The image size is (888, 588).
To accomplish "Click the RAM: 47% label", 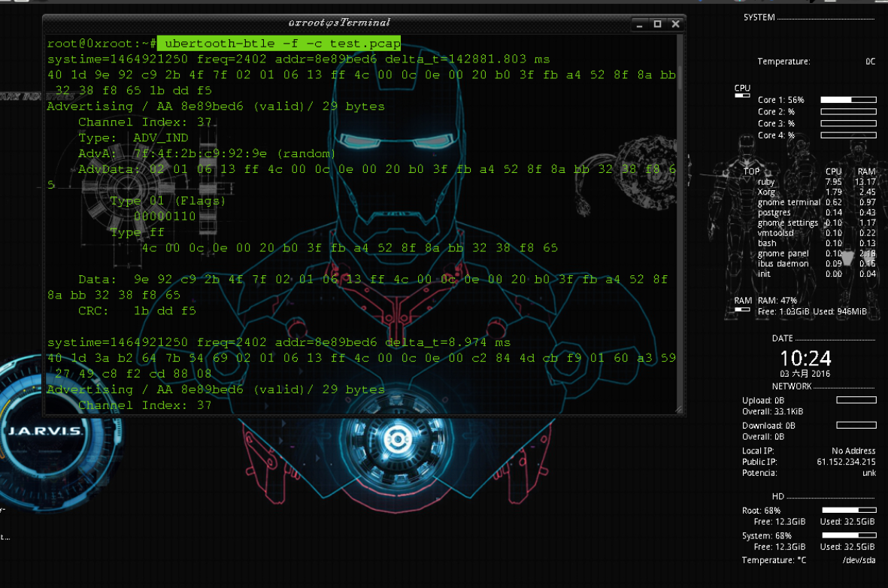I will pyautogui.click(x=777, y=301).
